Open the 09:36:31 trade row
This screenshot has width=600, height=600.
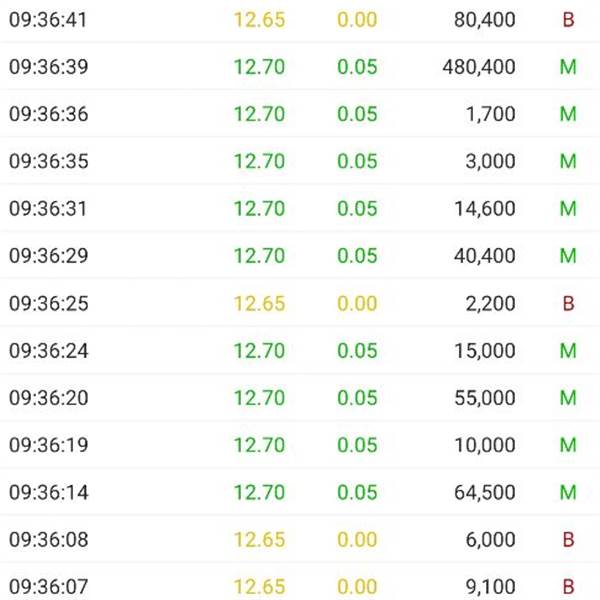[300, 209]
